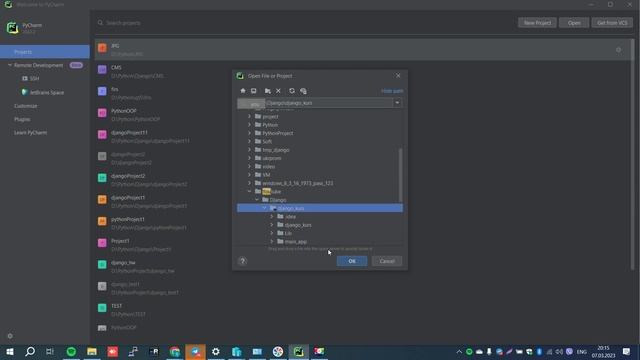Open SSH under Remote Development

tap(31, 78)
